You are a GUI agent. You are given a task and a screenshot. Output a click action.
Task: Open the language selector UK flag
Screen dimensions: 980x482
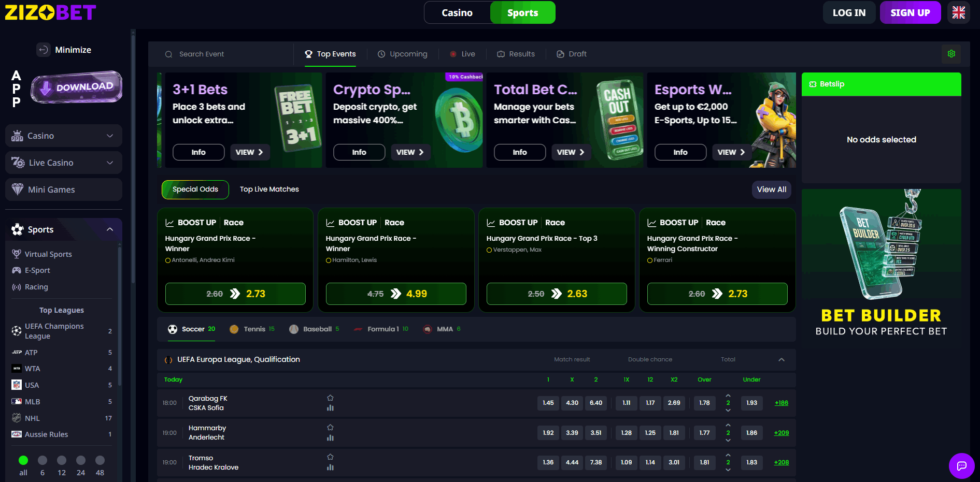(x=958, y=12)
